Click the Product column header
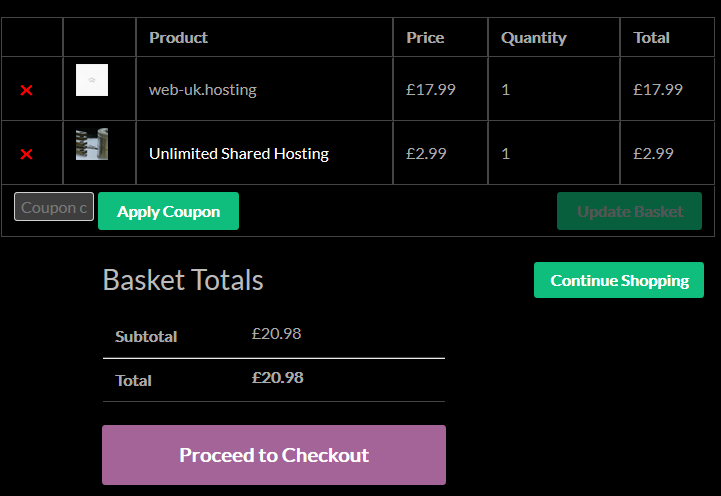Viewport: 721px width, 496px height. (178, 38)
